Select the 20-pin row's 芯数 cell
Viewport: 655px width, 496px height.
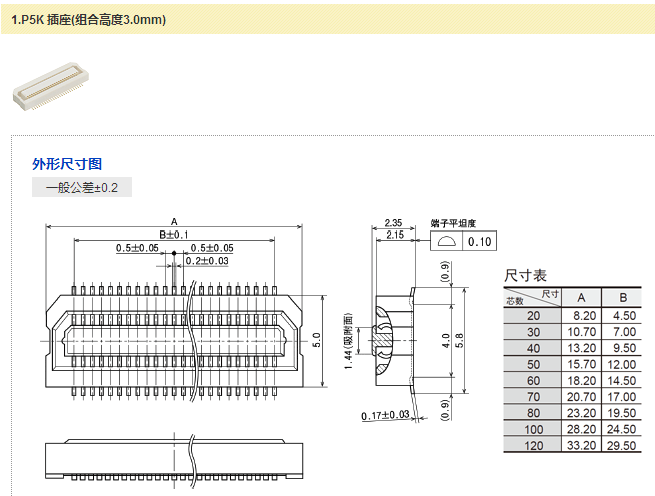coord(532,316)
